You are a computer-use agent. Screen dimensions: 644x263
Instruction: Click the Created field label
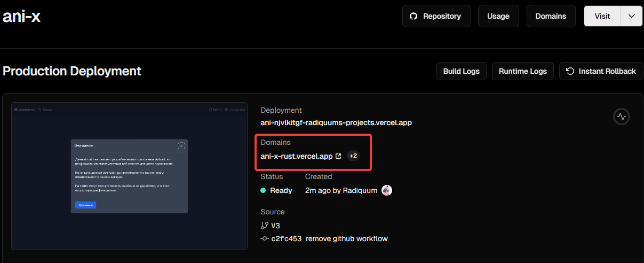319,176
